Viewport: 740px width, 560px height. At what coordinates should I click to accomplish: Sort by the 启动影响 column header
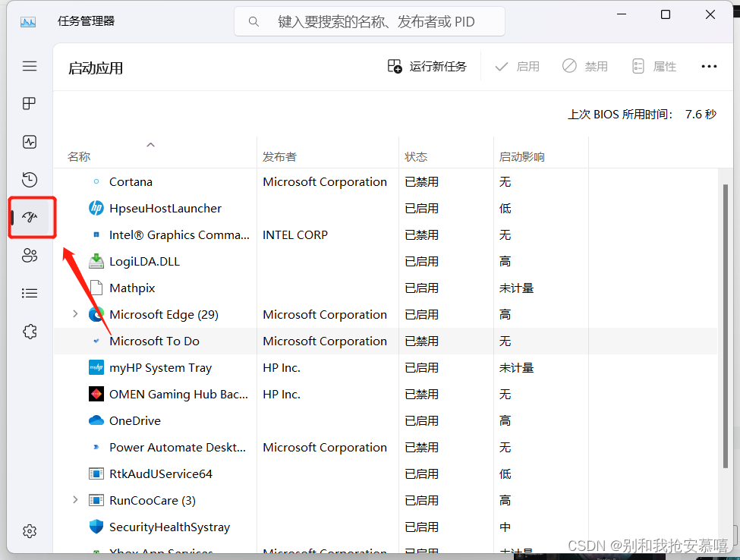(541, 153)
